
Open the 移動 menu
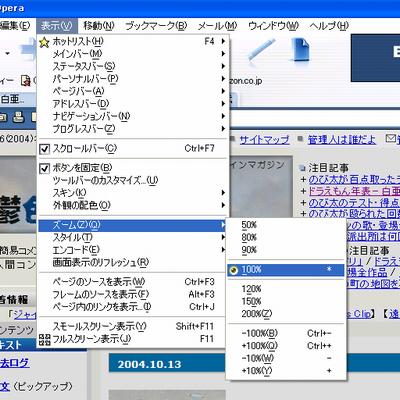click(99, 25)
